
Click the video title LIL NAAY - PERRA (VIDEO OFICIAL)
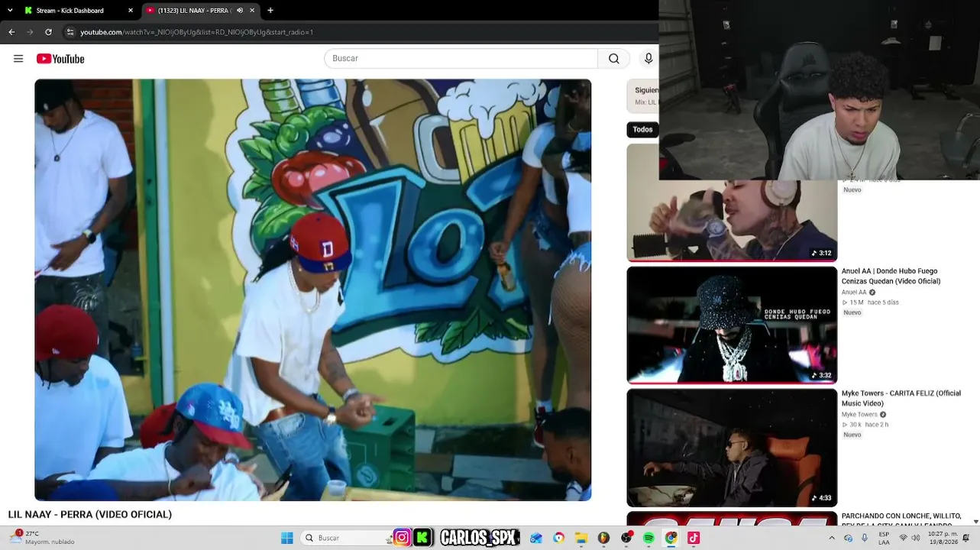(x=90, y=515)
